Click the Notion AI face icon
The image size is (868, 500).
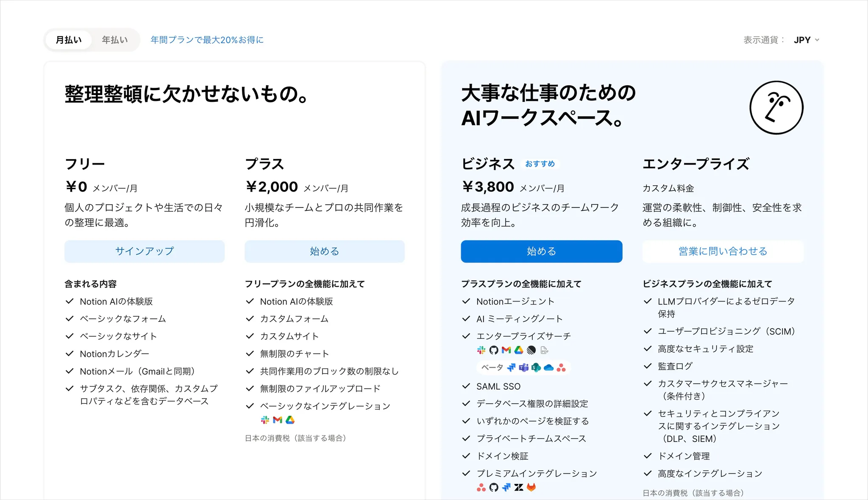pos(776,108)
